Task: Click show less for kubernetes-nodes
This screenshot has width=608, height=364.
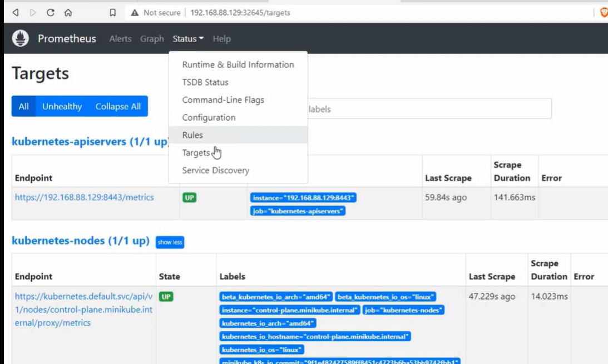Action: pos(170,242)
